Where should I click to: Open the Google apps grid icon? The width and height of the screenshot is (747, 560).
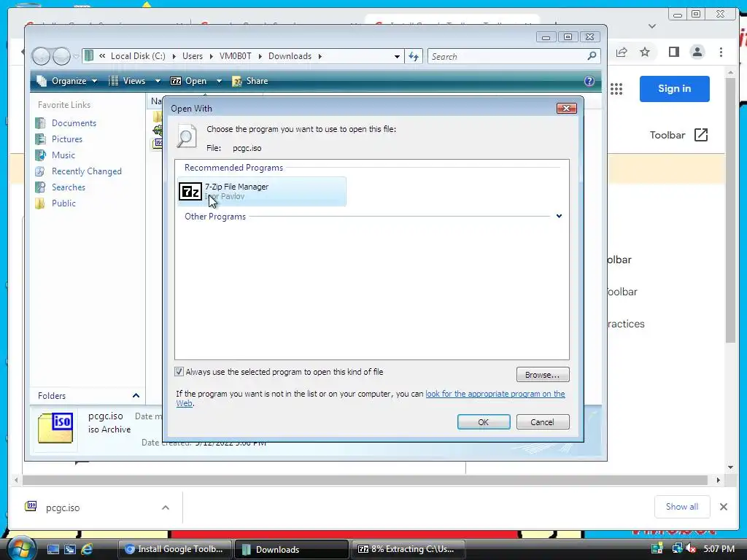(616, 88)
